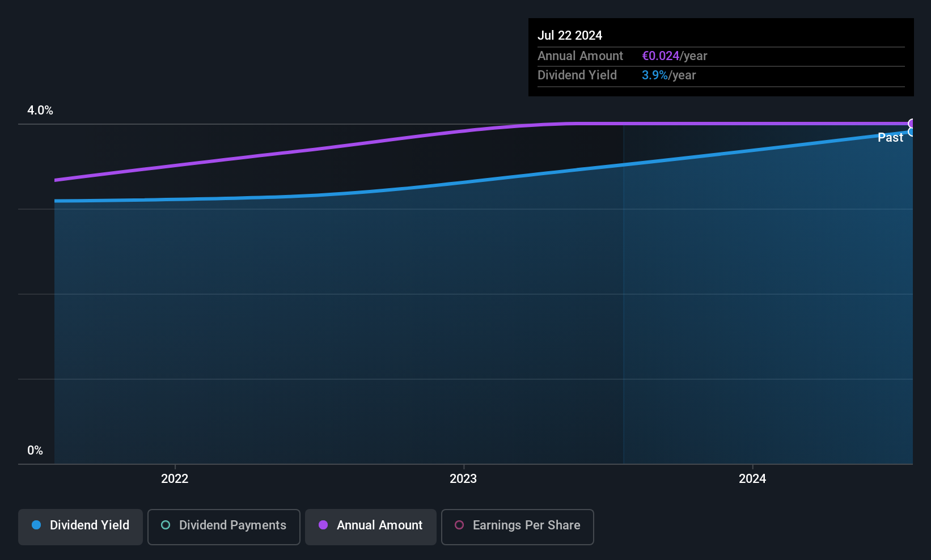Click the 0% y-axis label
Image resolution: width=931 pixels, height=560 pixels.
click(x=35, y=451)
